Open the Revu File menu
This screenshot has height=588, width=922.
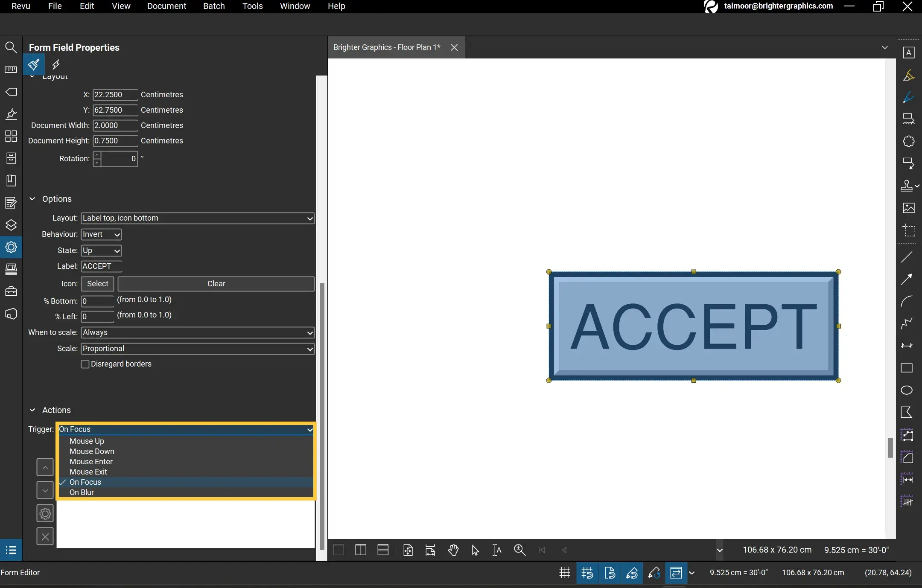point(55,6)
